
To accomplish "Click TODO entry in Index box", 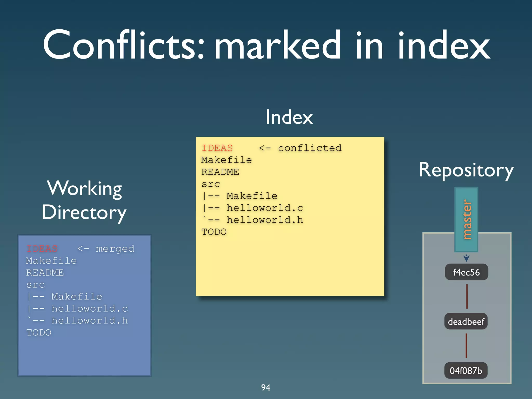I will [214, 232].
